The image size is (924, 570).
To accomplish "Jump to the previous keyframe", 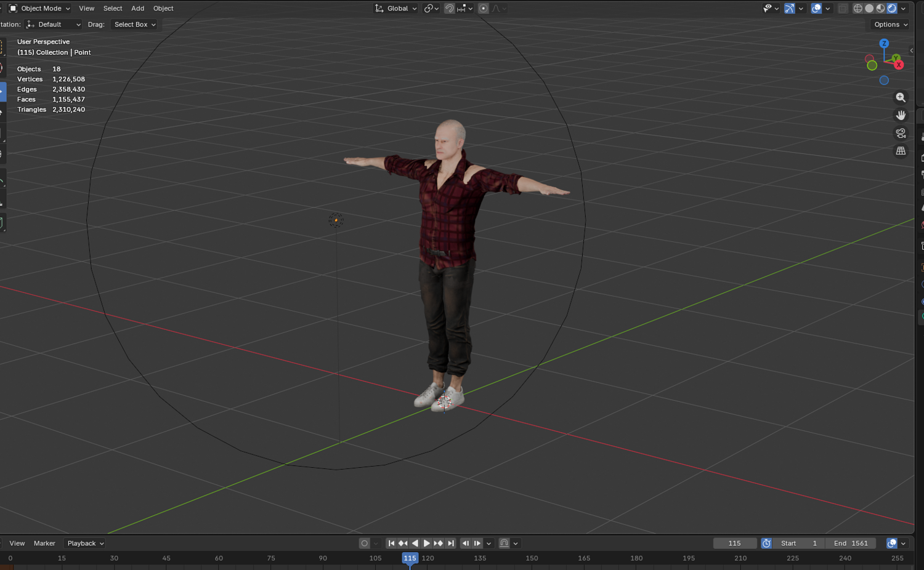I will (x=403, y=544).
